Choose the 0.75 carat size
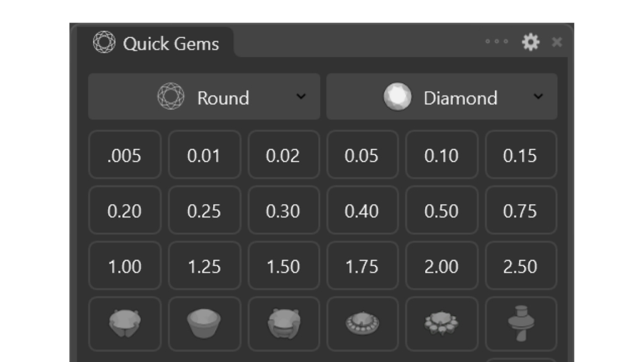The width and height of the screenshot is (644, 362). [x=521, y=210]
